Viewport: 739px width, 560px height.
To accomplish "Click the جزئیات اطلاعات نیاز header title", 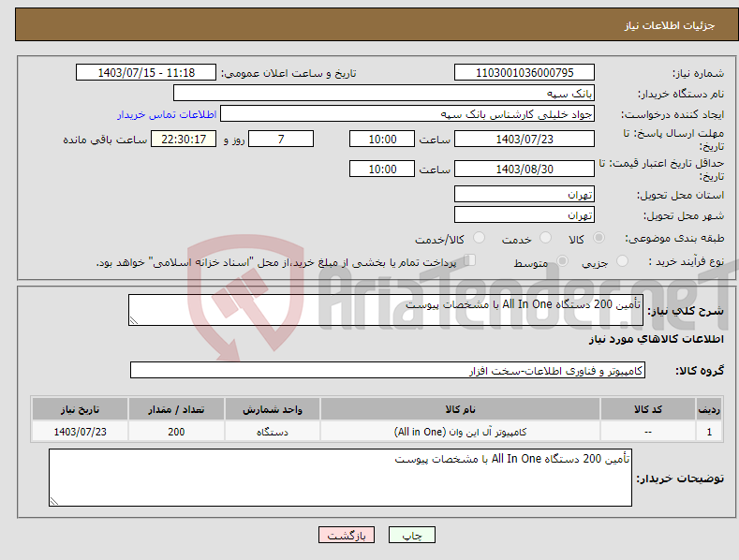I will pyautogui.click(x=670, y=25).
